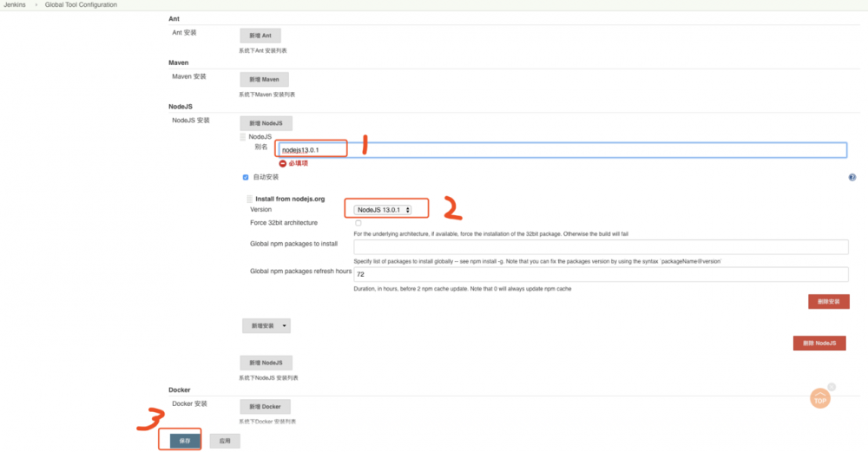The height and width of the screenshot is (452, 868).
Task: Focus npm packages refresh hours field
Action: click(x=602, y=274)
